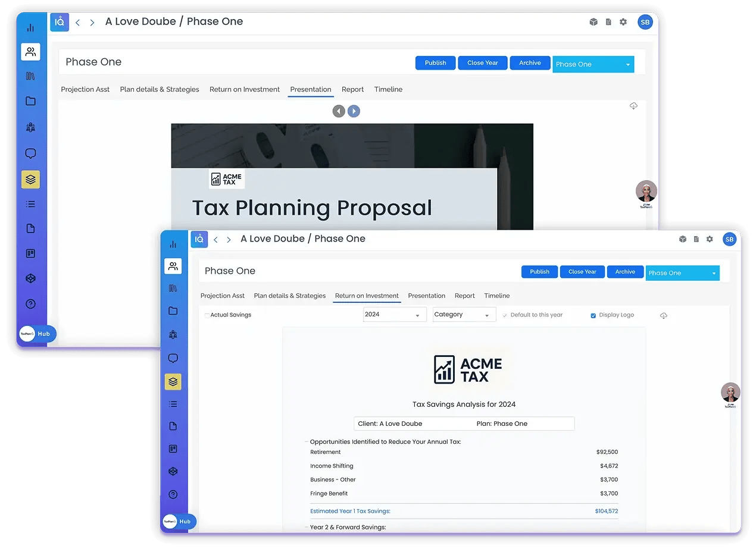This screenshot has width=756, height=552.
Task: Toggle the Actual Savings checkbox
Action: pyautogui.click(x=207, y=315)
